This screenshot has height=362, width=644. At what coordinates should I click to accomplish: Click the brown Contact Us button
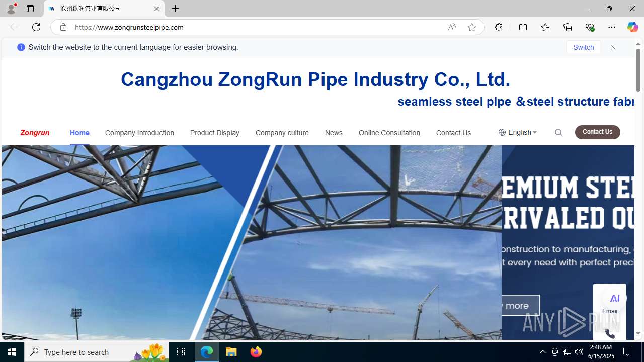[598, 132]
